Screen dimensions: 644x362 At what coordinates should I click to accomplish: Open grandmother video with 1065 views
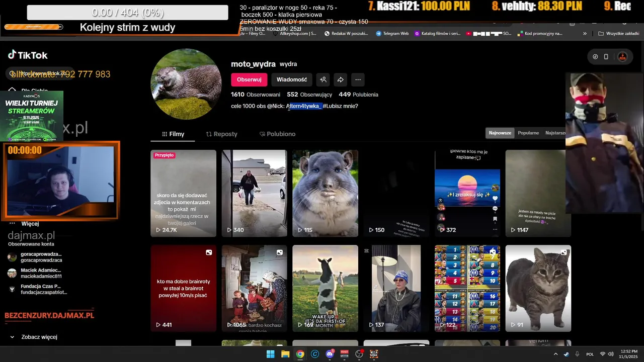click(255, 288)
